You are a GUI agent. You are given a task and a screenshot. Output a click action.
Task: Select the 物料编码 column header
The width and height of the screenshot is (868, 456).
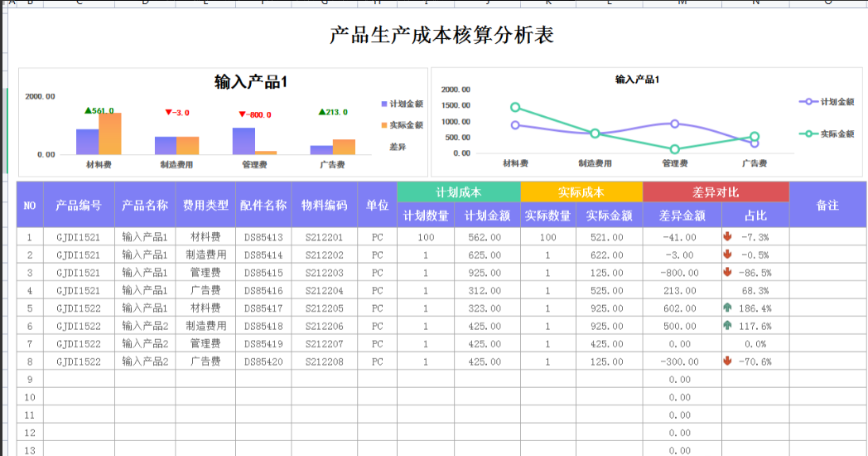325,205
